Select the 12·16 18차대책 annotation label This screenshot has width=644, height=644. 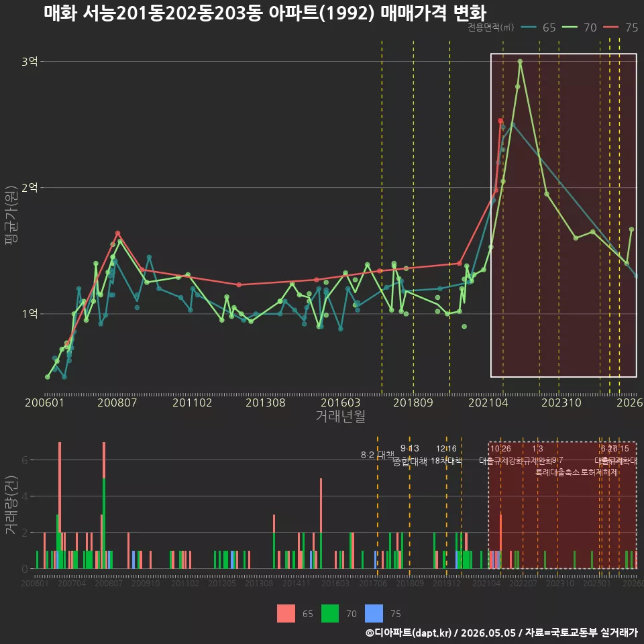point(447,455)
